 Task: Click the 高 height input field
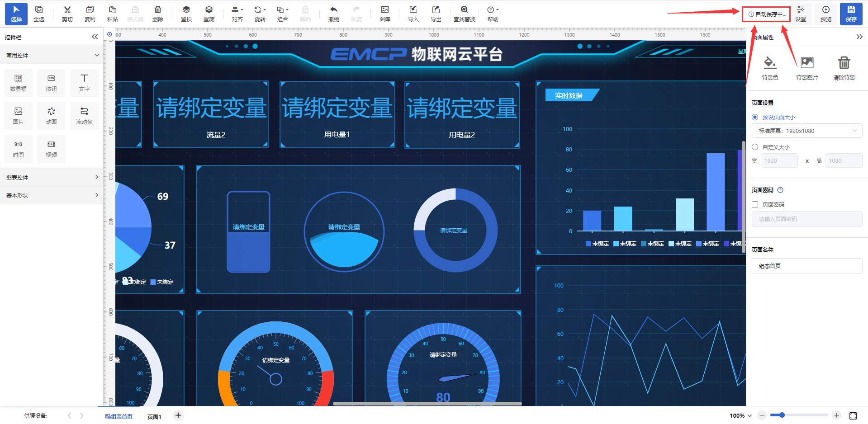pyautogui.click(x=844, y=160)
